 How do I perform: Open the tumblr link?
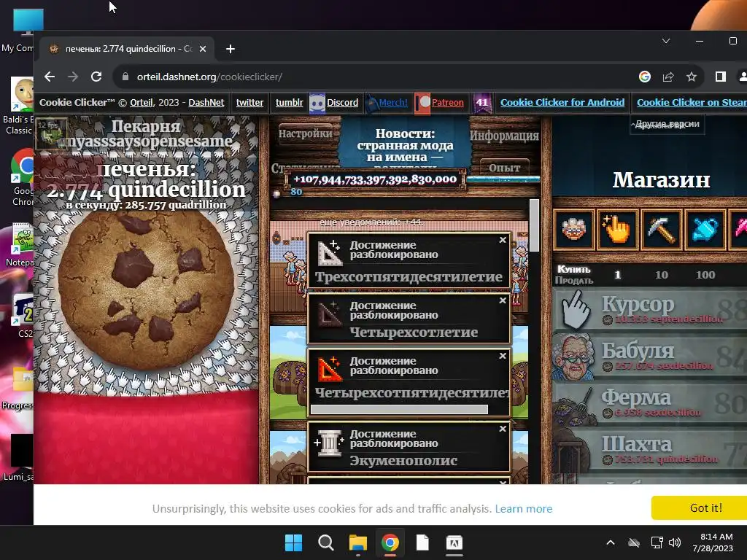[x=289, y=102]
